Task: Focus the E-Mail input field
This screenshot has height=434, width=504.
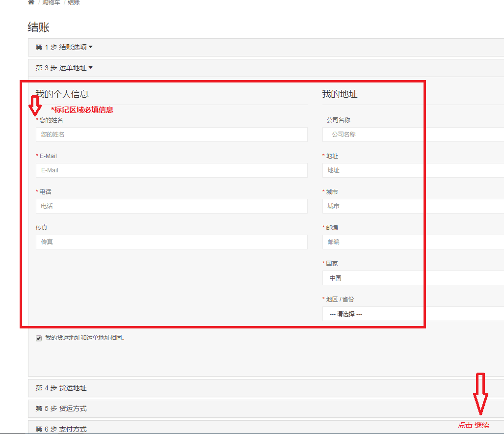Action: (171, 170)
